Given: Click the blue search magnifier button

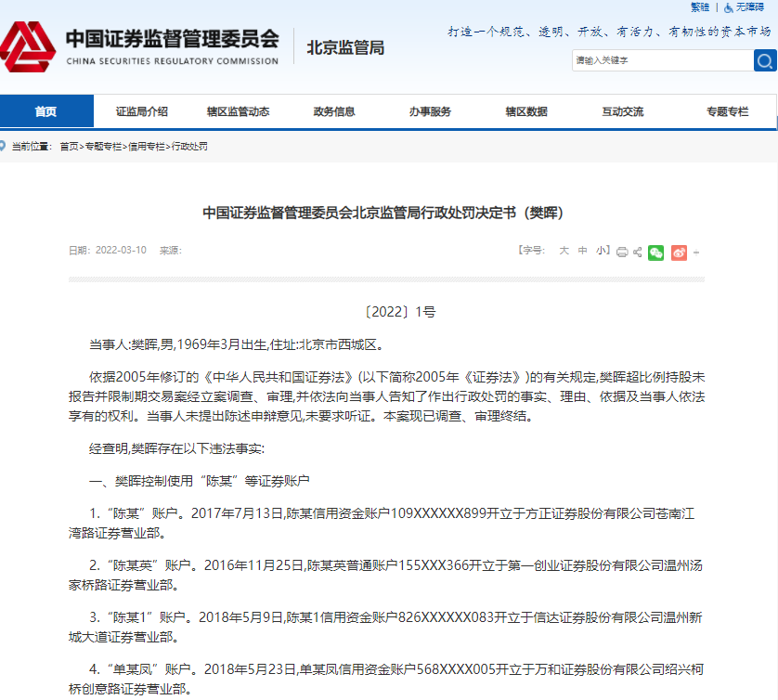Looking at the screenshot, I should (765, 60).
